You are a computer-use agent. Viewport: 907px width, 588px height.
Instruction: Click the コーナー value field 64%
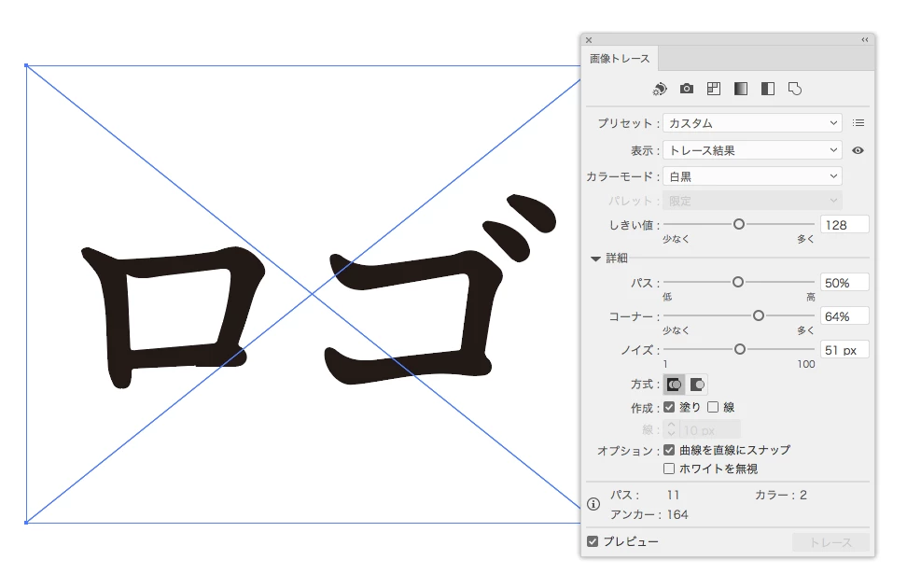(844, 316)
